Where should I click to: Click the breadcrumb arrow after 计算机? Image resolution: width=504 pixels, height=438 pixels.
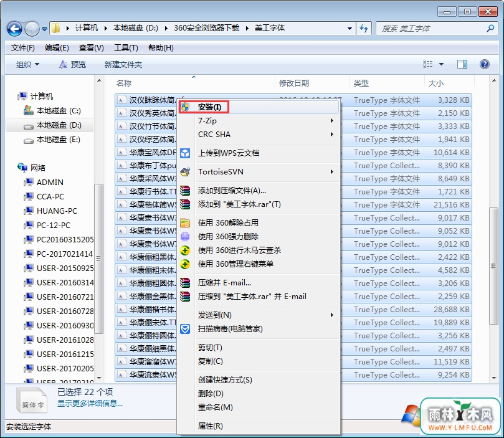pyautogui.click(x=105, y=28)
